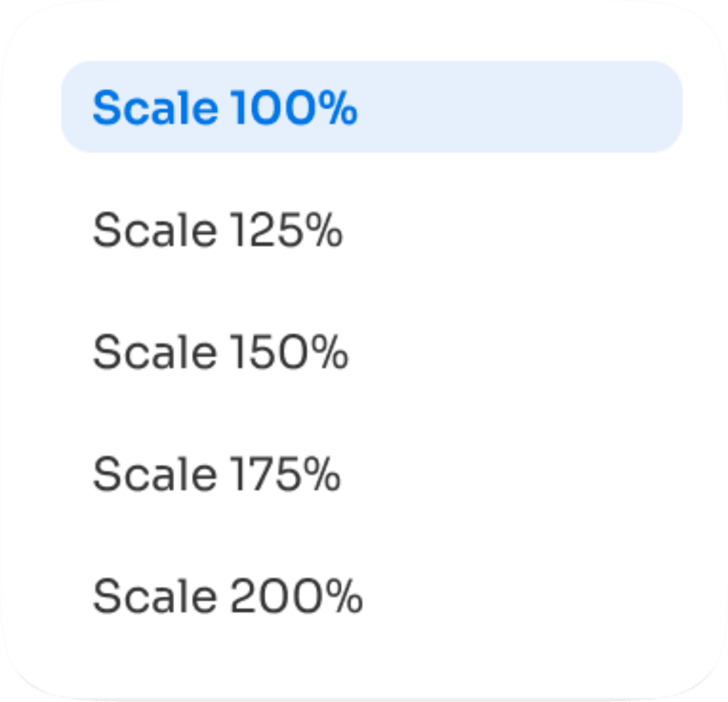Set scaling to Scale 175%
This screenshot has width=728, height=702.
click(217, 474)
